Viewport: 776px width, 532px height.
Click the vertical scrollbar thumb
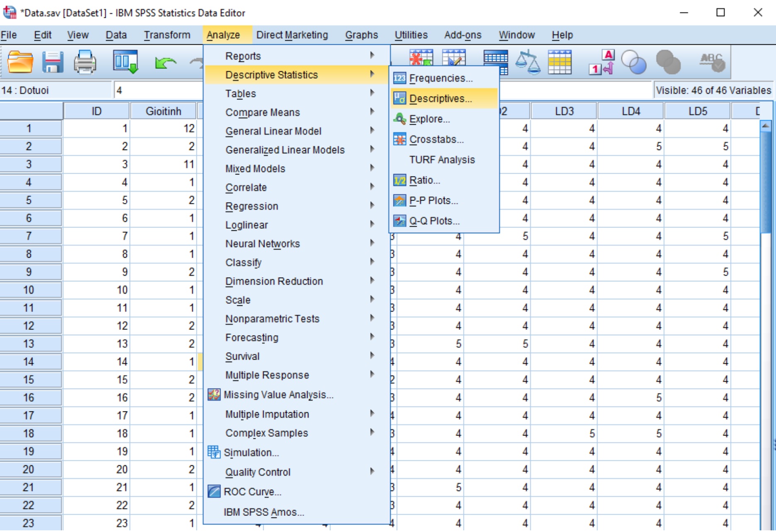(x=766, y=182)
